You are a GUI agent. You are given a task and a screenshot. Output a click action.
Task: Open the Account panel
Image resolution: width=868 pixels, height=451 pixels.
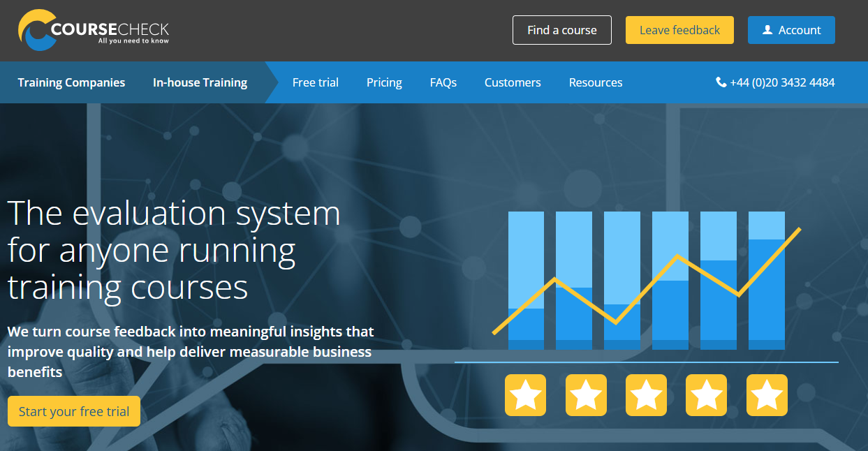pos(791,29)
